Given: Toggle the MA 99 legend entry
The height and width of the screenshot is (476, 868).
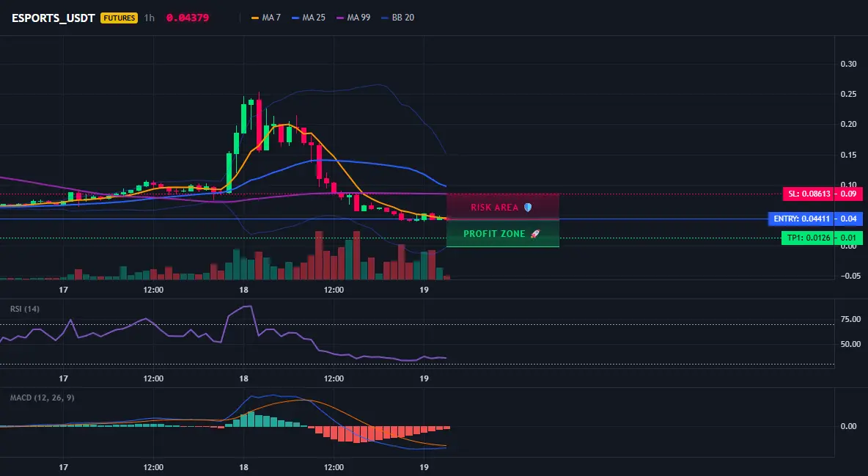Looking at the screenshot, I should tap(353, 18).
